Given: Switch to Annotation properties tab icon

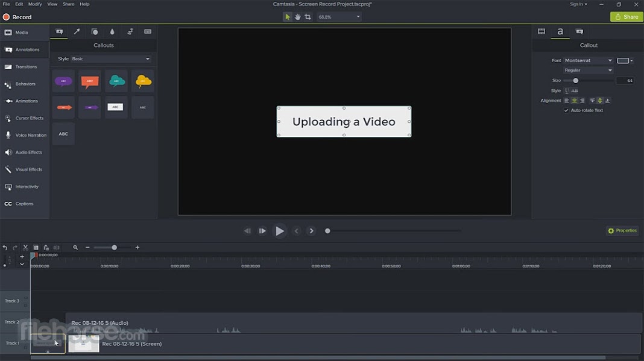Looking at the screenshot, I should [x=579, y=31].
